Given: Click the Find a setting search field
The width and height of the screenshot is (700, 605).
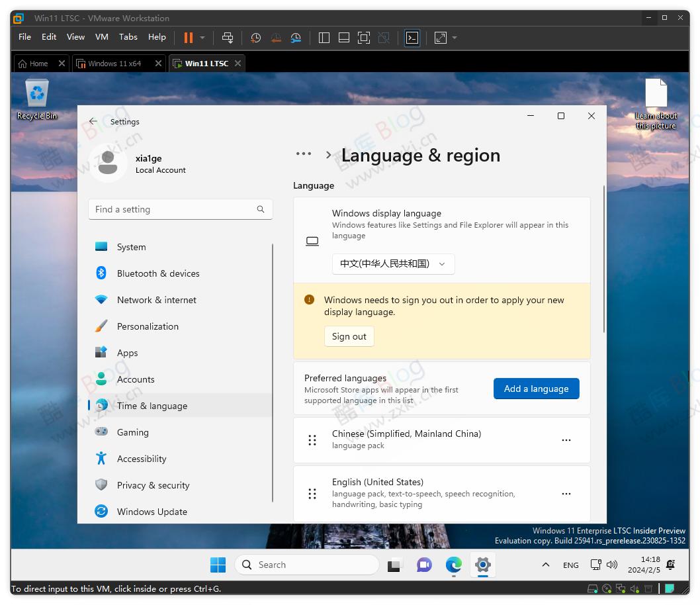Looking at the screenshot, I should (180, 209).
